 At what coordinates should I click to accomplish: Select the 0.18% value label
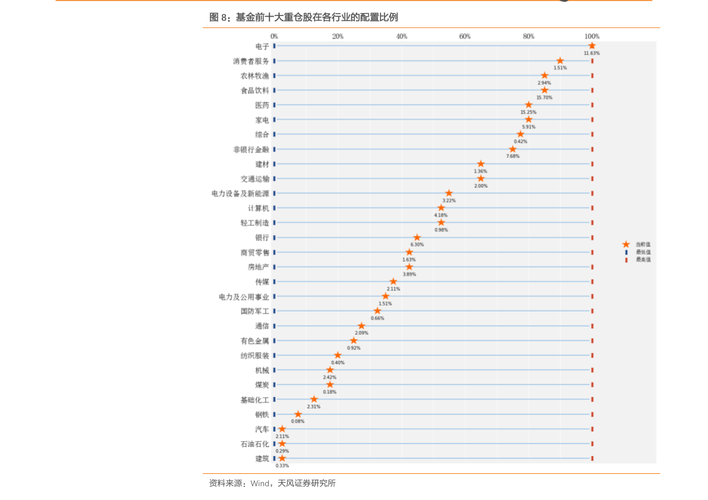pos(330,392)
